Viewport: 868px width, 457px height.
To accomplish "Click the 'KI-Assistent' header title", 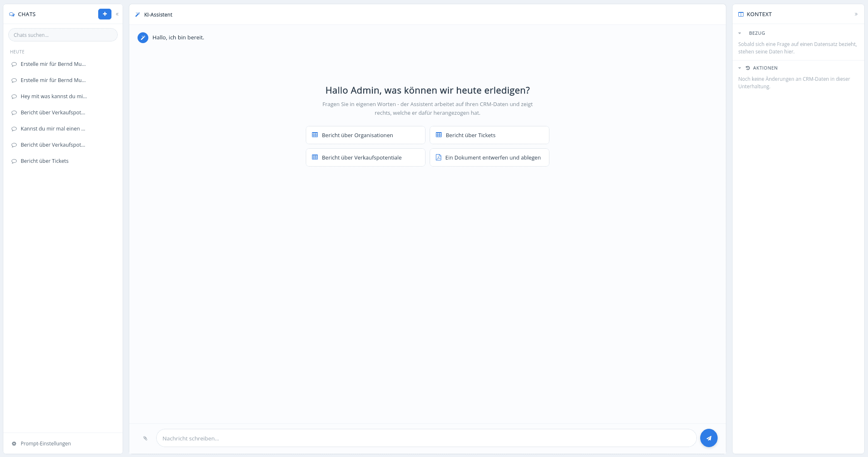I will coord(158,15).
